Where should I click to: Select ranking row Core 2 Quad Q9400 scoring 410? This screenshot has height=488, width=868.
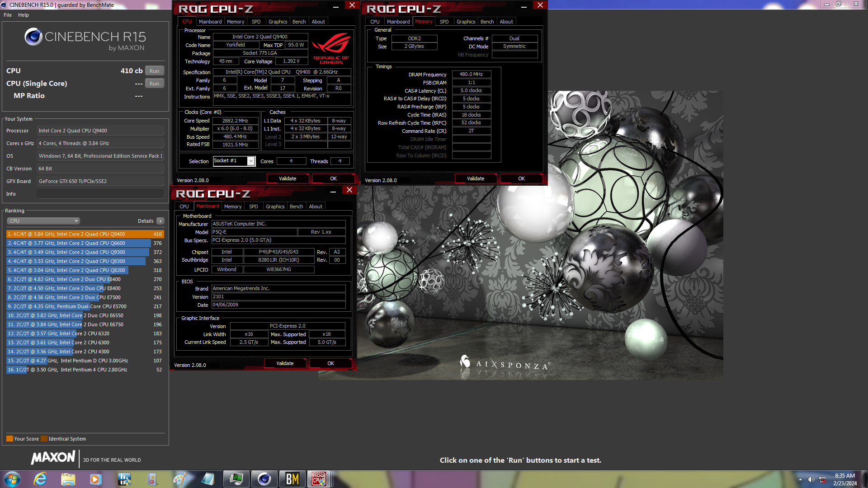tap(85, 234)
